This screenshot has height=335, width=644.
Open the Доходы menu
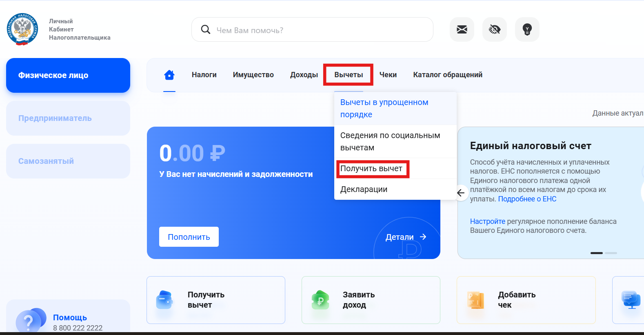click(x=304, y=75)
